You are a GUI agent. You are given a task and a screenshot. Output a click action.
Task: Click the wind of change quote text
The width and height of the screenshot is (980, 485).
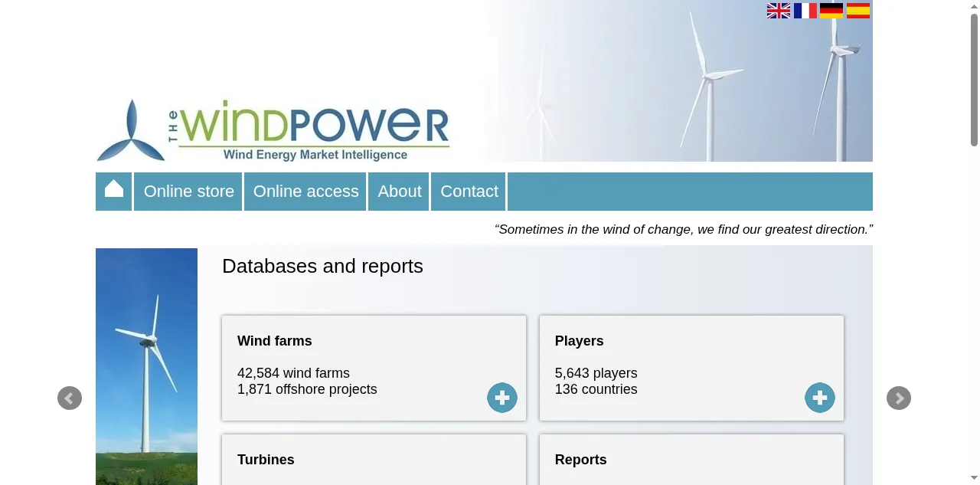pos(684,229)
